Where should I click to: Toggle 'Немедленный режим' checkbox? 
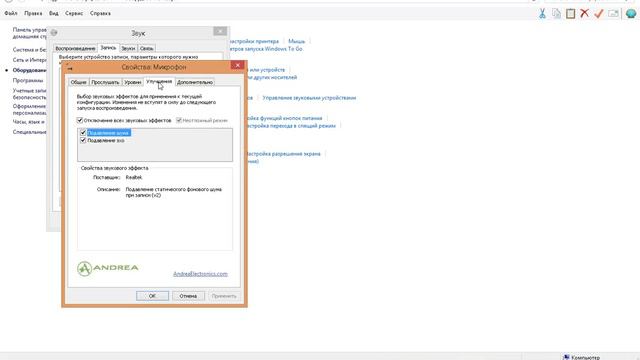(x=179, y=120)
